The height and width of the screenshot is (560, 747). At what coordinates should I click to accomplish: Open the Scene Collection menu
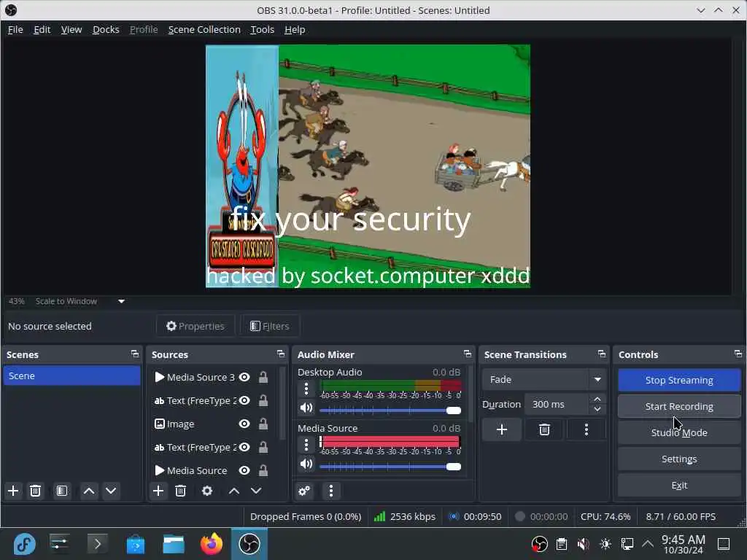(x=204, y=29)
